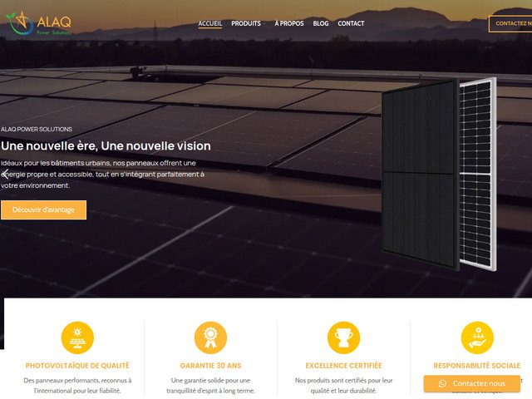Screen dimensions: 532x399
Task: Click the ALAQ Power Solutions logo
Action: (39, 23)
